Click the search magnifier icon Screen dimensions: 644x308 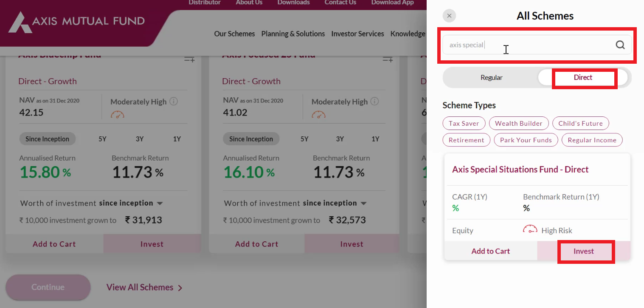point(620,44)
